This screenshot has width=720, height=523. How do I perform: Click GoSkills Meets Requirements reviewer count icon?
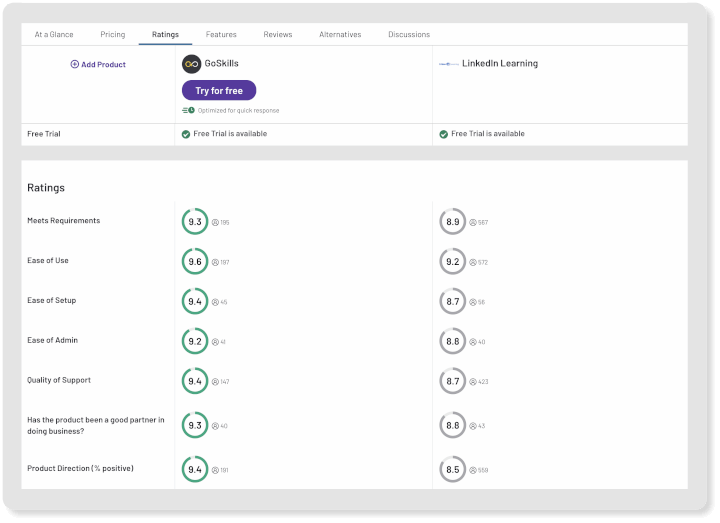[x=215, y=222]
